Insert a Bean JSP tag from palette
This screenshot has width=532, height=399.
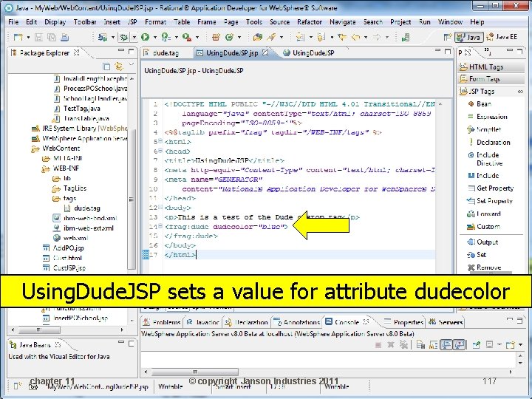[x=480, y=104]
